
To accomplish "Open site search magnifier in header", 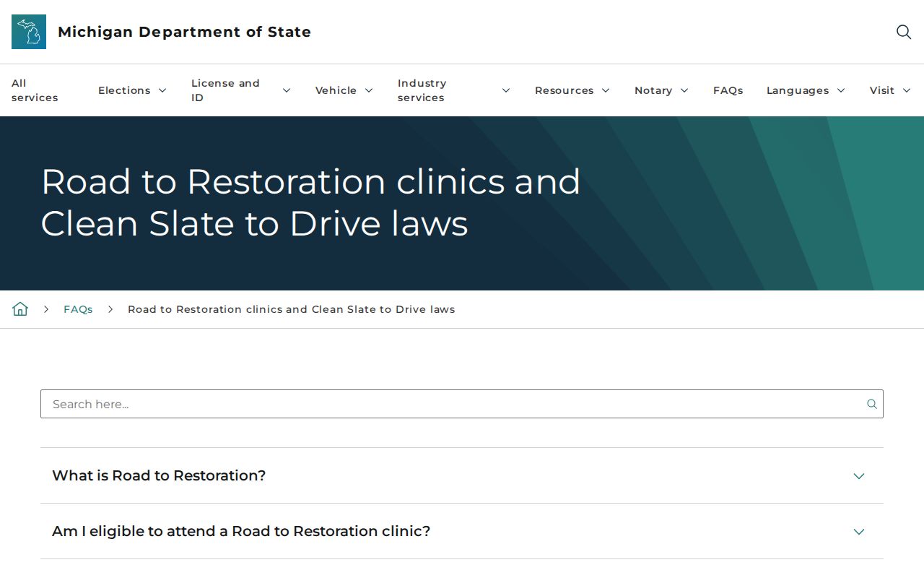I will point(904,32).
